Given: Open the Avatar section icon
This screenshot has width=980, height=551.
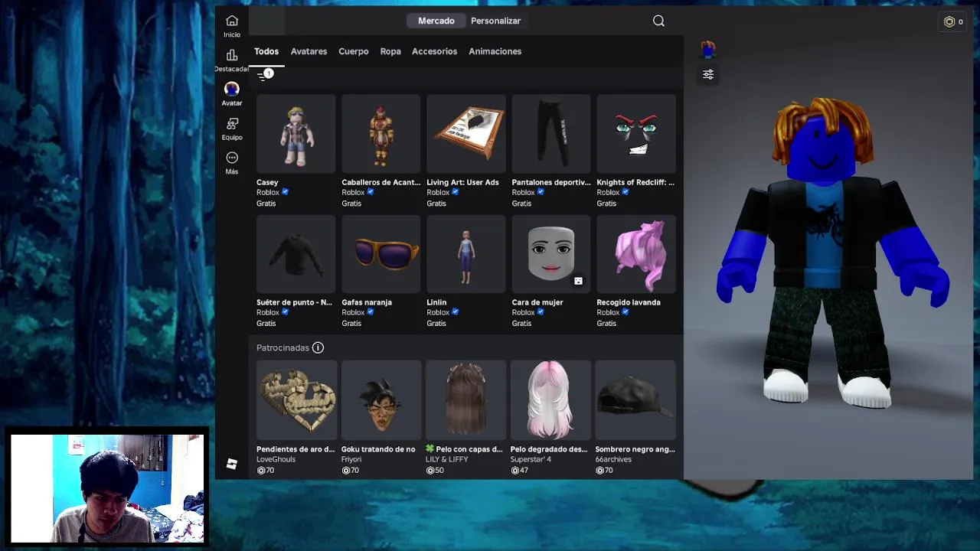Looking at the screenshot, I should click(x=232, y=89).
